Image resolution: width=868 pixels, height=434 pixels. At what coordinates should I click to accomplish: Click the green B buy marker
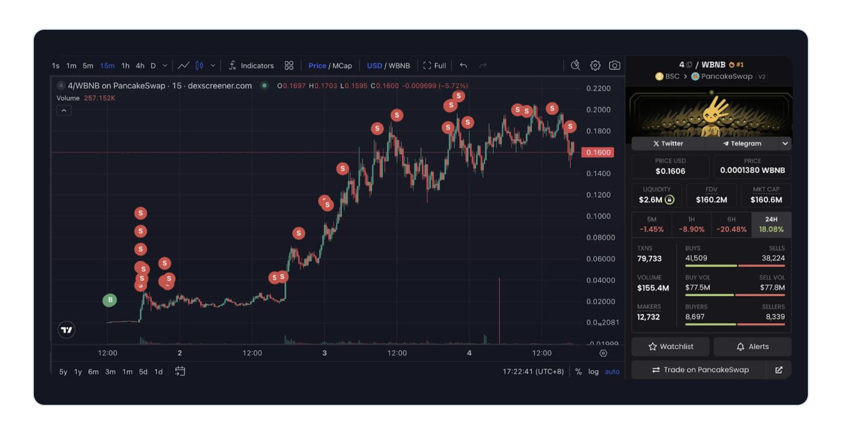point(110,300)
